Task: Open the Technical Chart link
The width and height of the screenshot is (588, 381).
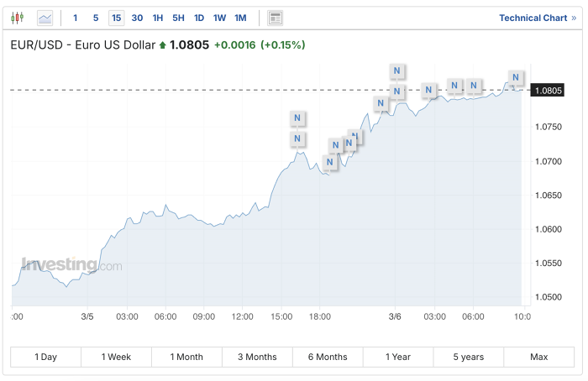Action: [x=538, y=18]
